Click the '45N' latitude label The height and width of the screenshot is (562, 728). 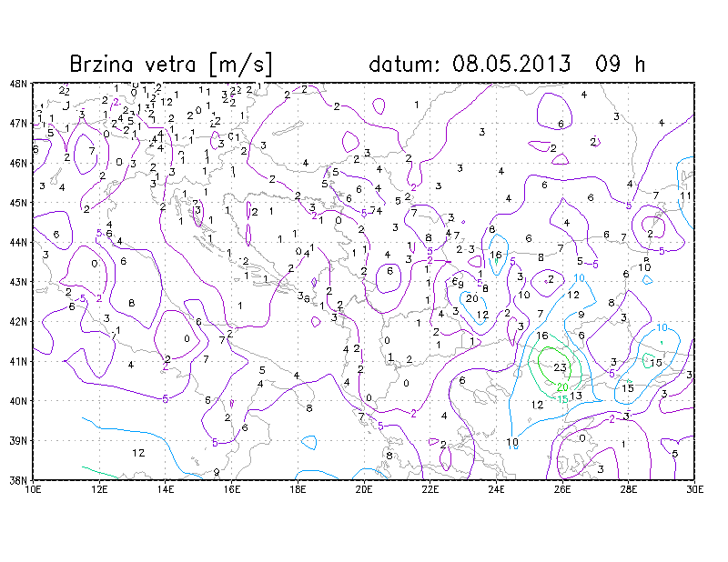click(18, 203)
